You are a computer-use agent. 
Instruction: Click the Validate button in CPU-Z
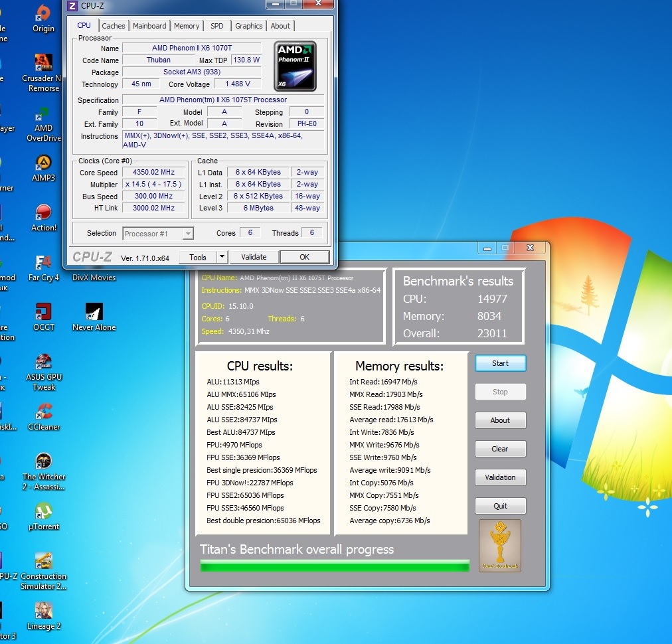click(x=254, y=257)
